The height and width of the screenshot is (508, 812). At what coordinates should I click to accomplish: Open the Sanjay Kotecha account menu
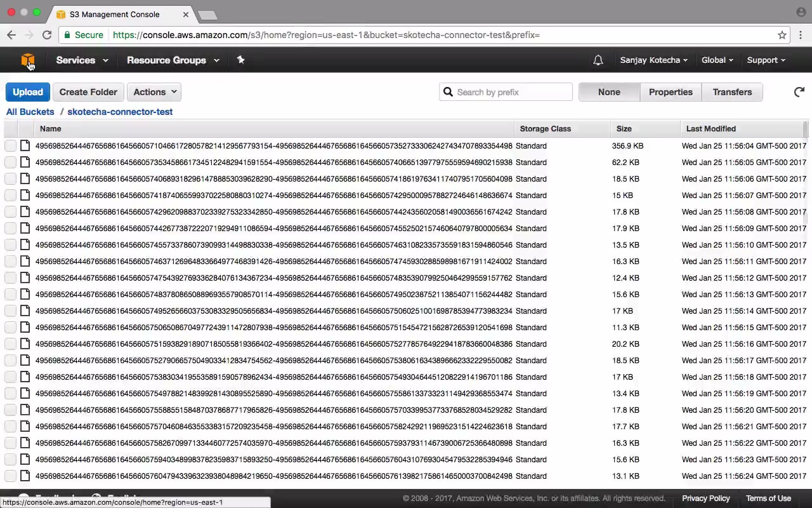[654, 60]
